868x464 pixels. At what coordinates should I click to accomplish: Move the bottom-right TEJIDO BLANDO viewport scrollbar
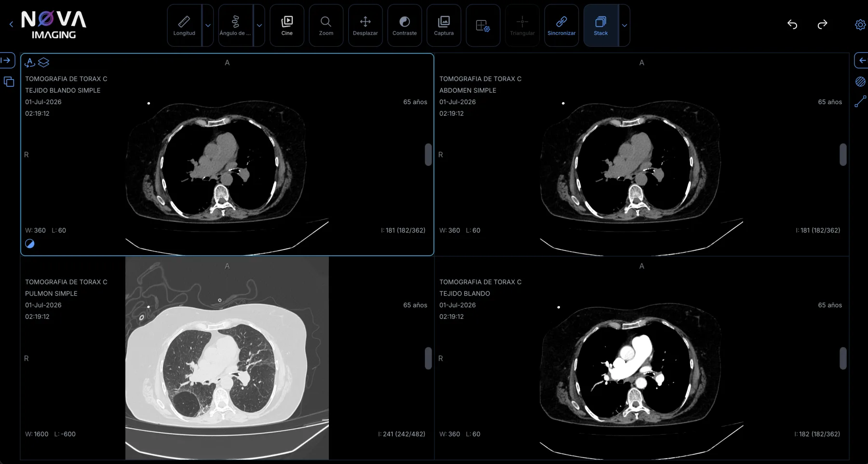click(843, 358)
